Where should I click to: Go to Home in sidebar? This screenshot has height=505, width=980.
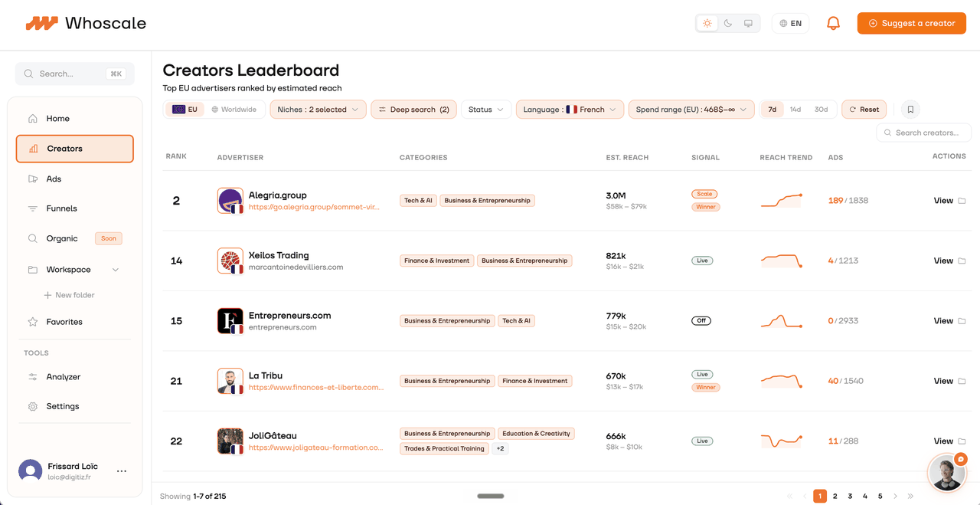click(75, 119)
